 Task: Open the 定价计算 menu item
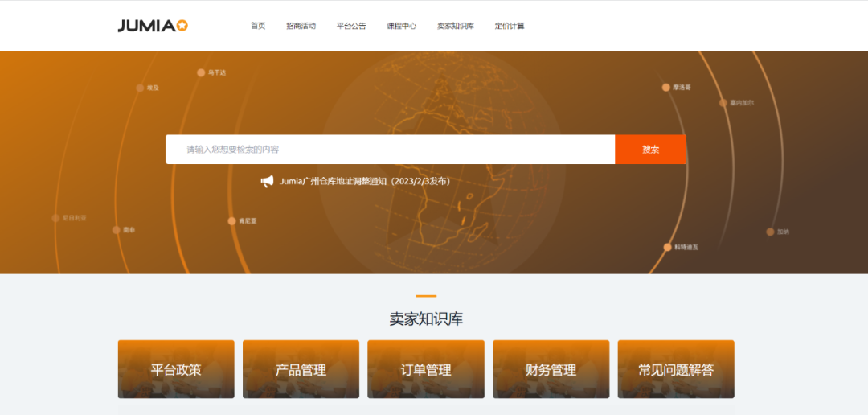pos(510,26)
